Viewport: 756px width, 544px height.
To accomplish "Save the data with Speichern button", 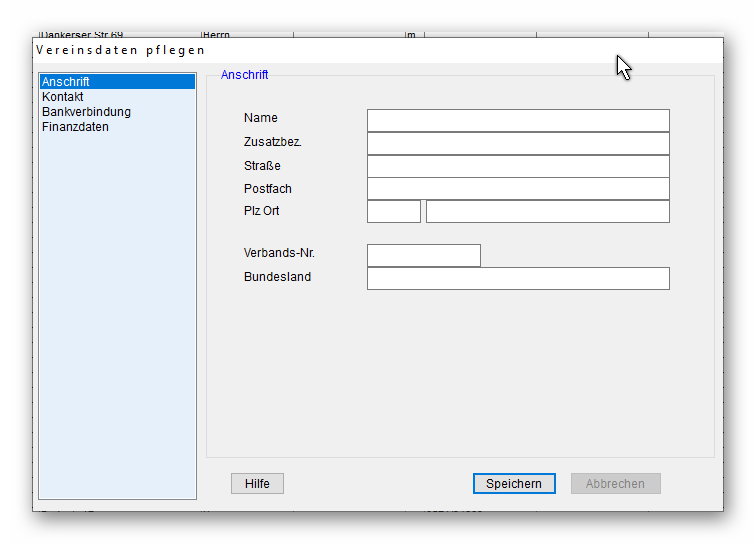I will [513, 484].
